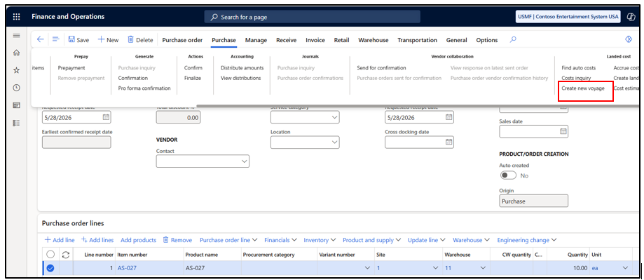
Task: Go to Home in the sidebar
Action: click(16, 53)
